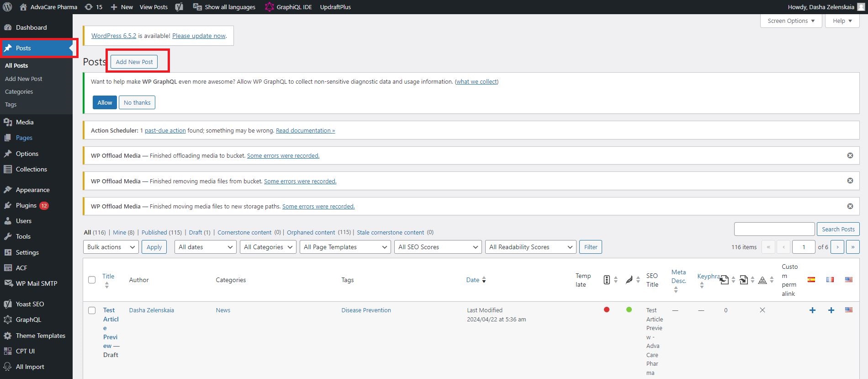Add Spanish translation for Test Article Preview
868x379 pixels.
[x=812, y=310]
